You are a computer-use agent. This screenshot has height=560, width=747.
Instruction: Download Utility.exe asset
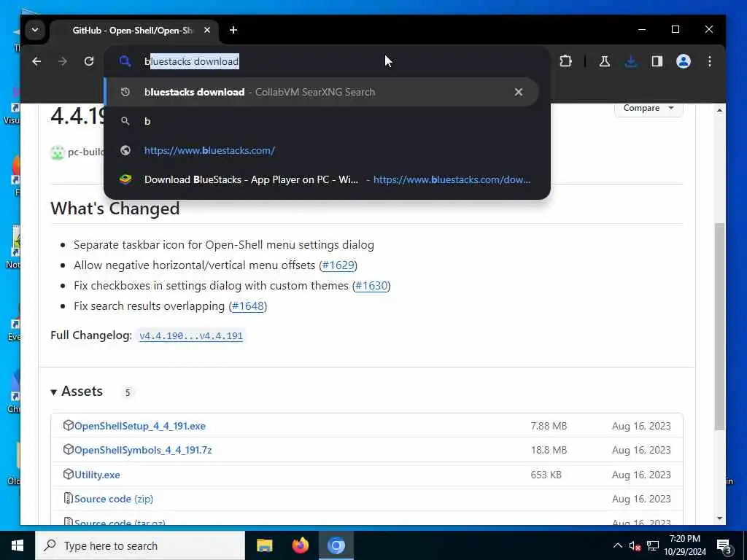click(x=97, y=475)
